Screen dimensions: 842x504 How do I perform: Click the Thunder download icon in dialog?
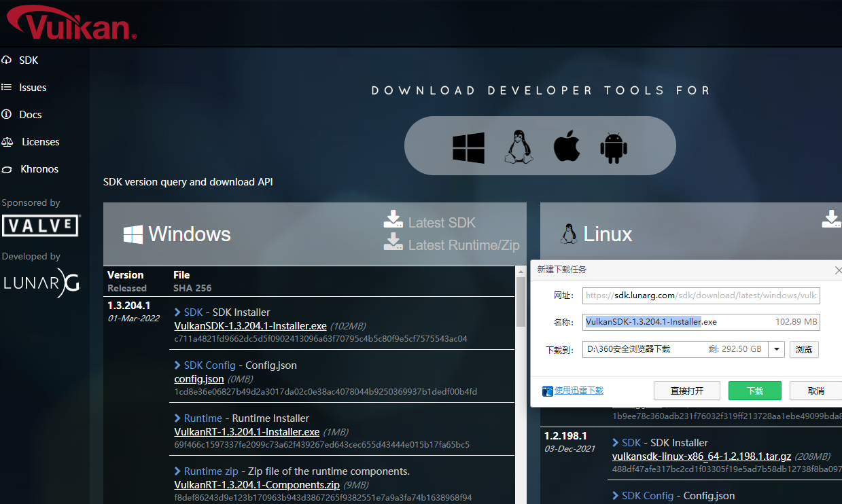tap(547, 391)
